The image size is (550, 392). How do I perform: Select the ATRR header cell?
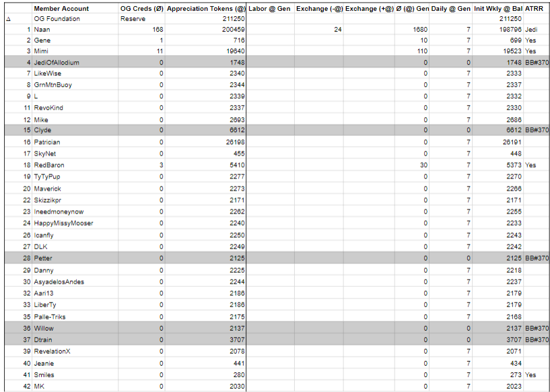pyautogui.click(x=537, y=9)
